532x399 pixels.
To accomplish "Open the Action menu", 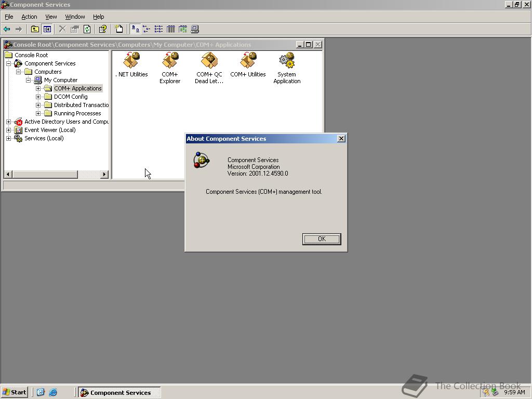I will (29, 17).
